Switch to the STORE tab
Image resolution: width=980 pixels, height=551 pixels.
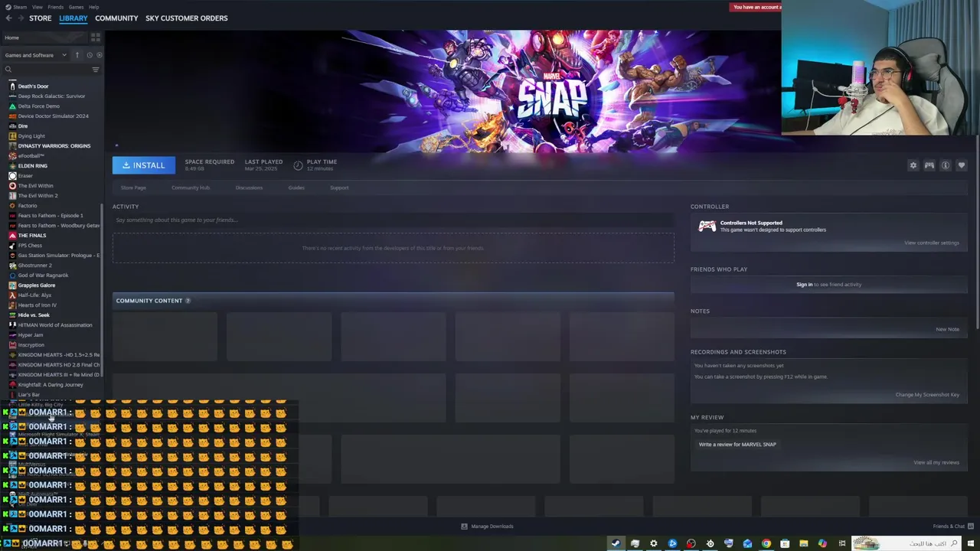(x=41, y=18)
